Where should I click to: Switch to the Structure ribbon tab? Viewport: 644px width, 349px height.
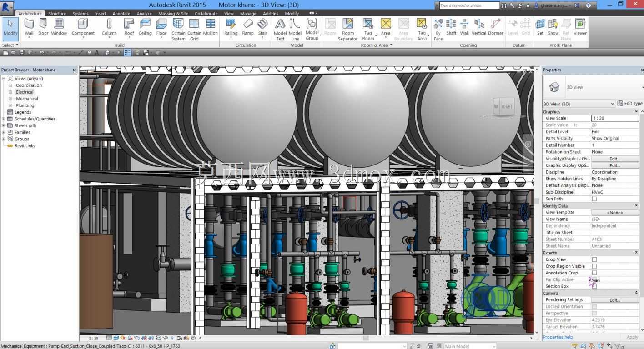pos(57,14)
